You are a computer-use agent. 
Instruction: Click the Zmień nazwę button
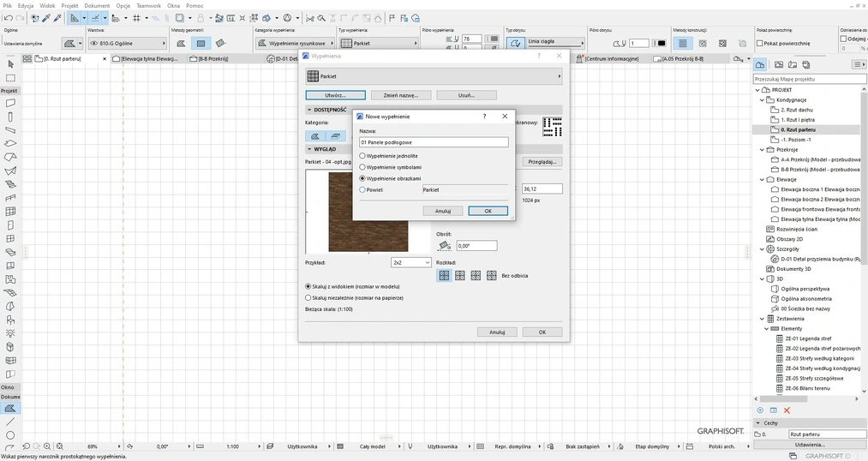(401, 95)
